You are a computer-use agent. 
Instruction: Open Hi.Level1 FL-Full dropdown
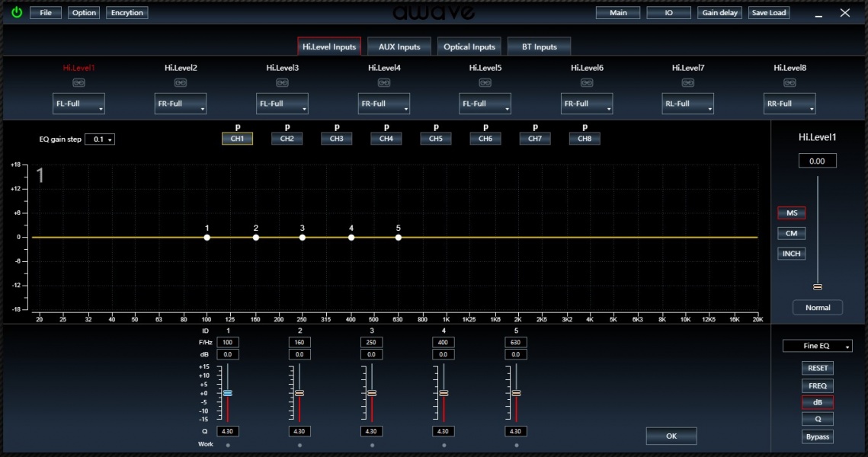tap(78, 104)
